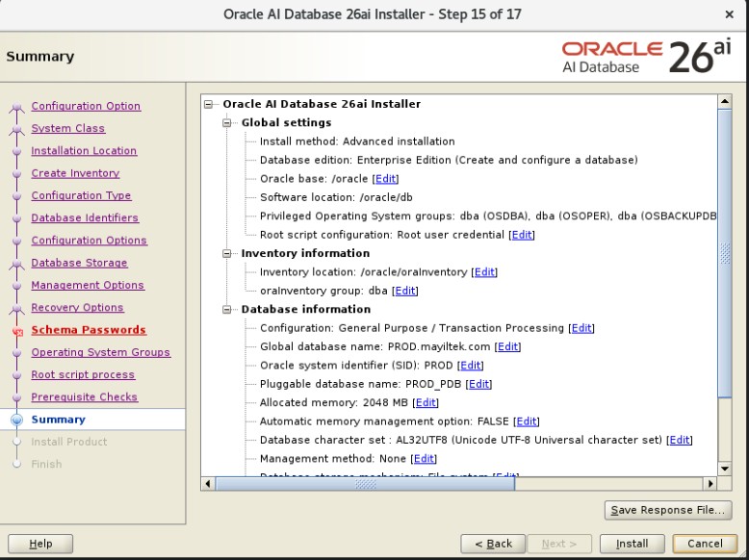
Task: Cancel the installer
Action: coord(705,544)
